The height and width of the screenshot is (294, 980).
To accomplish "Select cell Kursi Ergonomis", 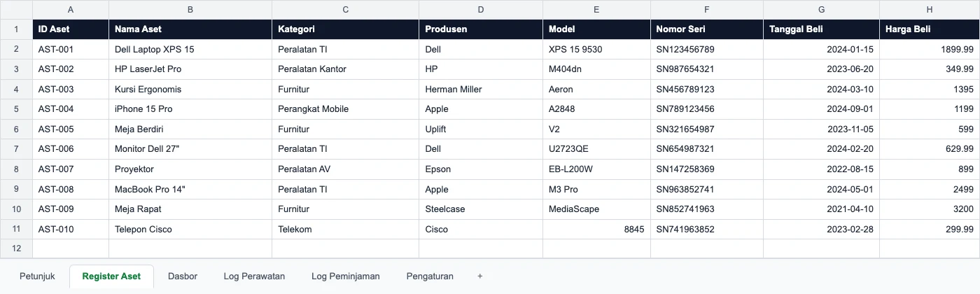I will click(x=190, y=90).
